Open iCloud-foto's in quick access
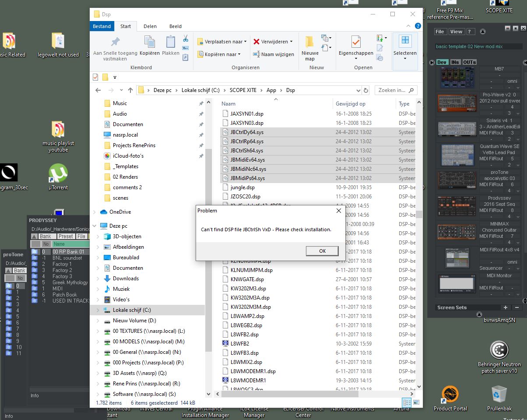 tap(128, 156)
